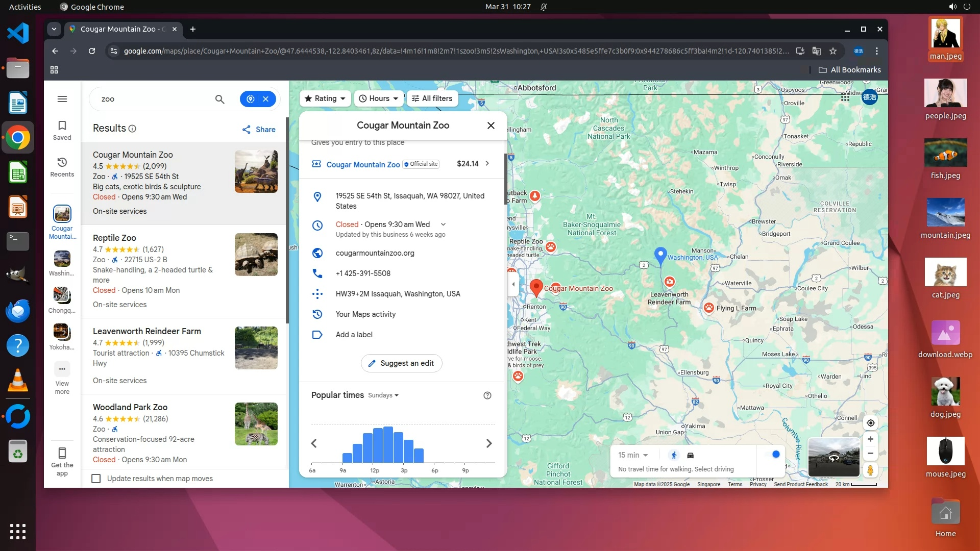
Task: Click the Popular times help icon
Action: [x=487, y=395]
